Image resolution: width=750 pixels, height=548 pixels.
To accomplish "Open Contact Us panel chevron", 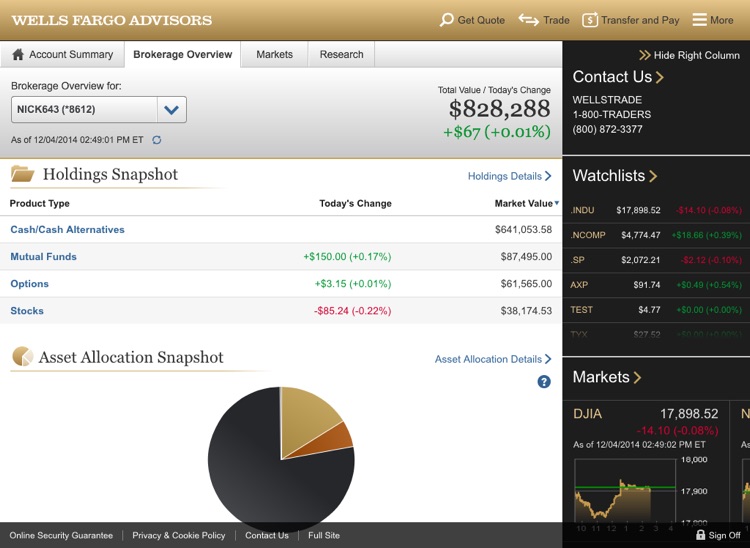I will pyautogui.click(x=660, y=77).
